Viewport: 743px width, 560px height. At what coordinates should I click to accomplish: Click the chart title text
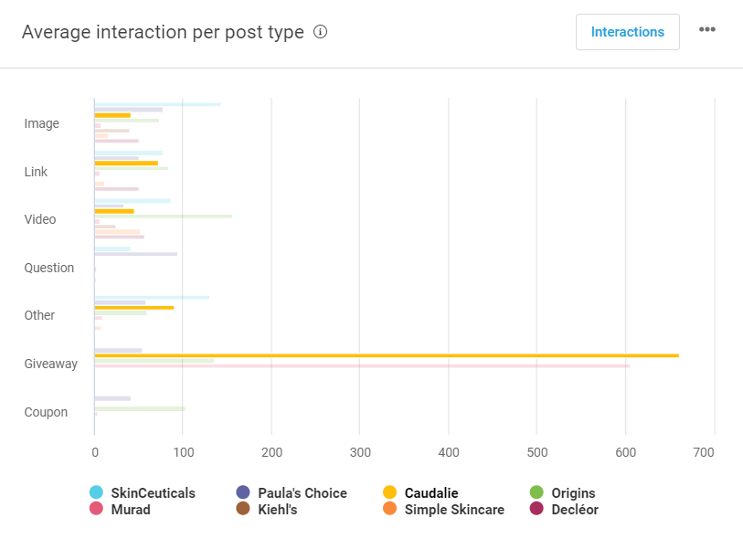163,32
